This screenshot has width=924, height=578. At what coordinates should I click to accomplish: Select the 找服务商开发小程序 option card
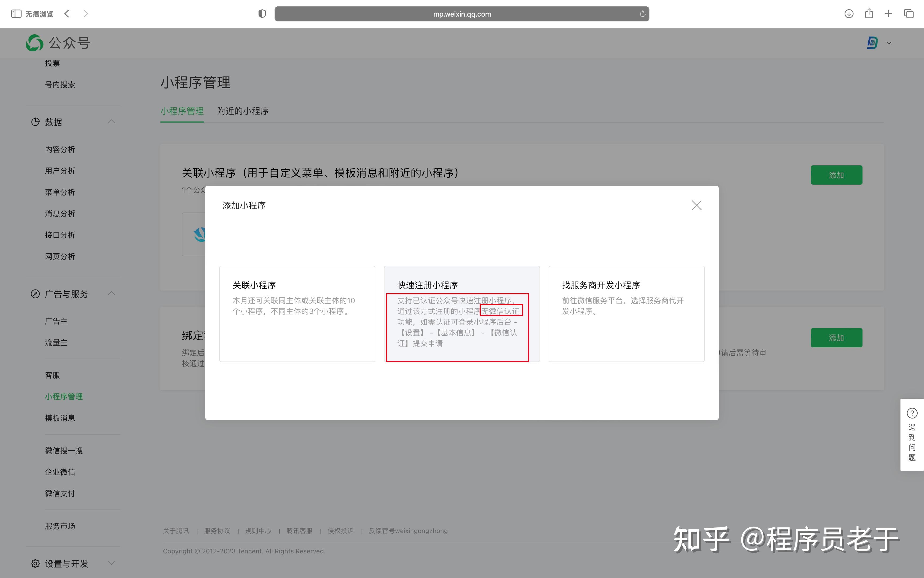point(627,314)
